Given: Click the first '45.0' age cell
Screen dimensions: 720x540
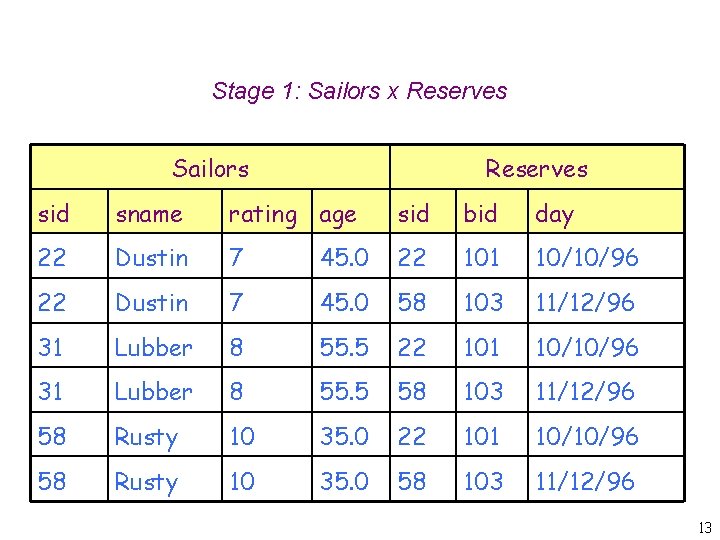Looking at the screenshot, I should (x=344, y=258).
